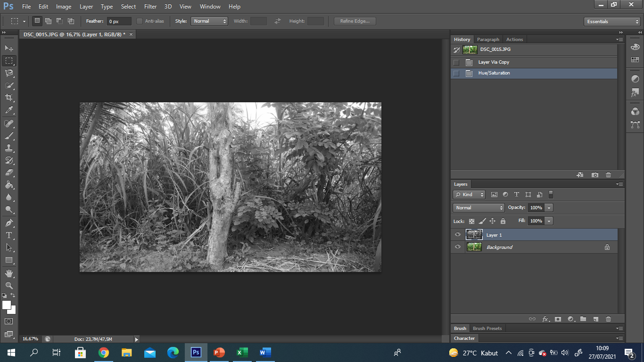This screenshot has height=362, width=644.
Task: Click the Refine Edge button
Action: (355, 21)
